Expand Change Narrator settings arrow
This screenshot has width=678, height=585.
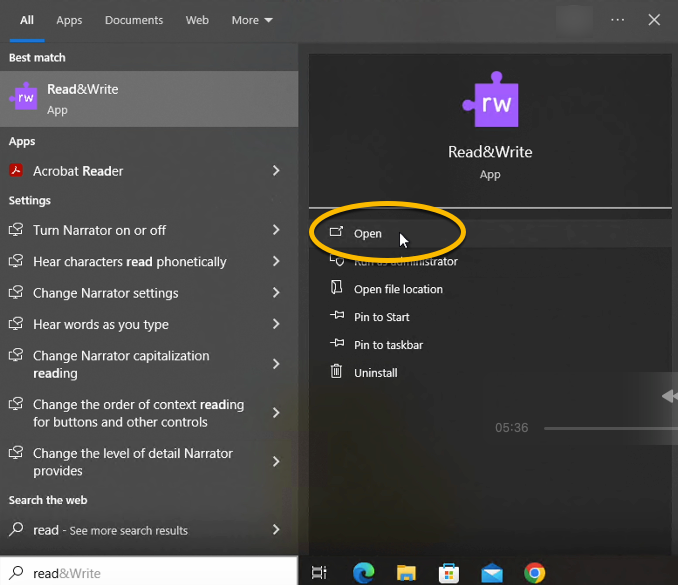pyautogui.click(x=276, y=293)
